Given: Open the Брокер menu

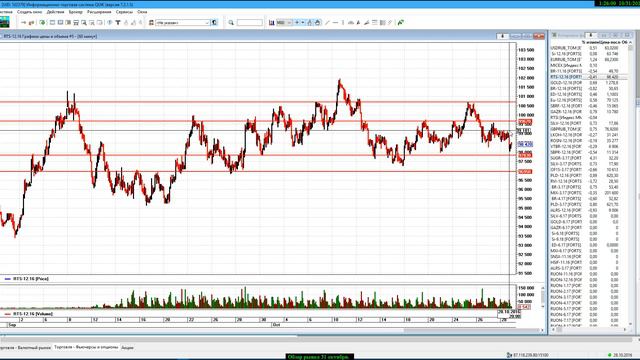Looking at the screenshot, I should click(x=76, y=12).
